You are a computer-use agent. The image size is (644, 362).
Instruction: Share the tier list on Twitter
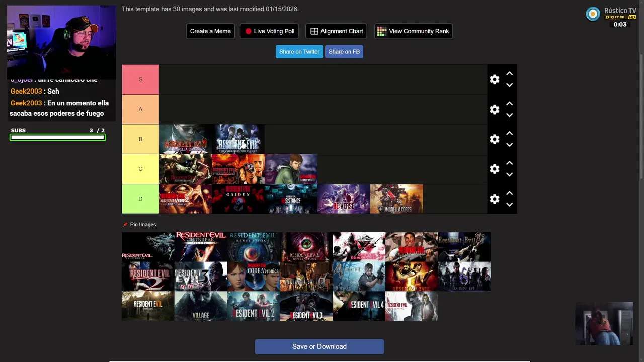(x=299, y=52)
